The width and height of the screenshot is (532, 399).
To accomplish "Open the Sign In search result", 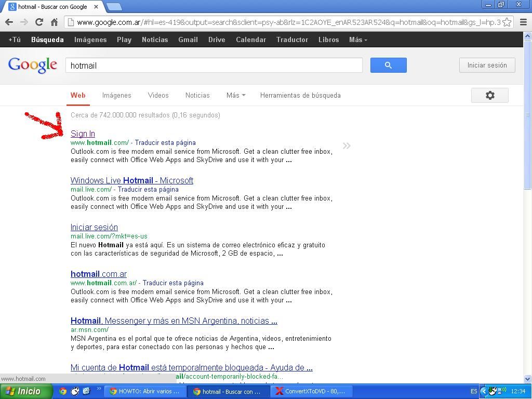I will tap(83, 134).
